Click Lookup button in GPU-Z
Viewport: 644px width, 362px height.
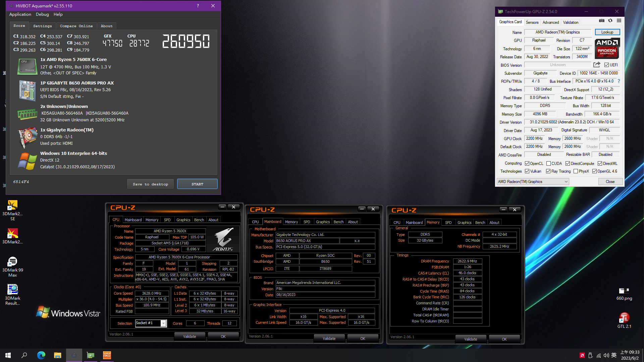[x=607, y=32]
